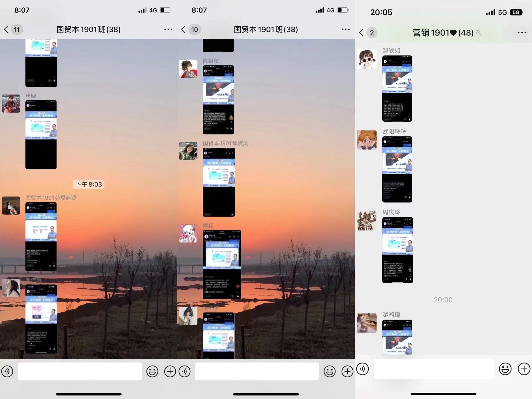This screenshot has width=532, height=399.
Task: View the screenshot shared by 唐婉
Action: tap(41, 135)
